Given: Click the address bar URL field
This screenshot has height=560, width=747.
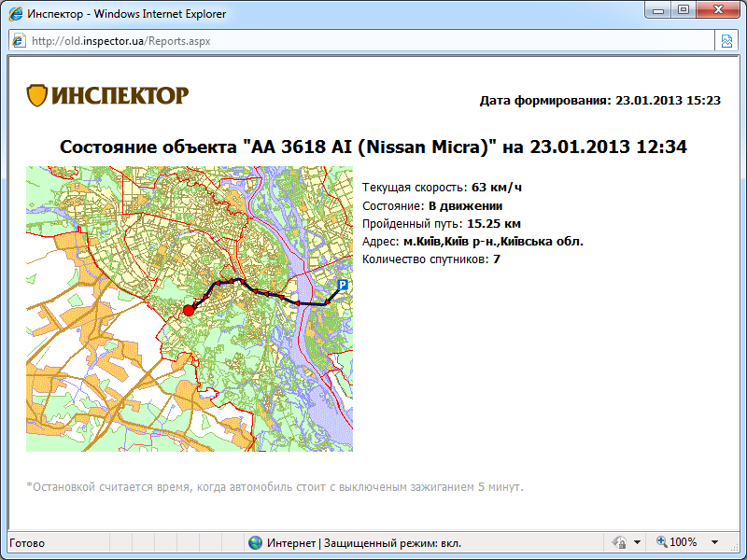Looking at the screenshot, I should (x=362, y=41).
